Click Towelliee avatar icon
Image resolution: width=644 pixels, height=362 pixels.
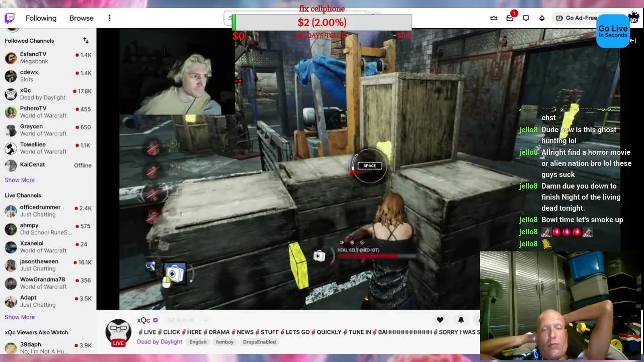coord(11,148)
